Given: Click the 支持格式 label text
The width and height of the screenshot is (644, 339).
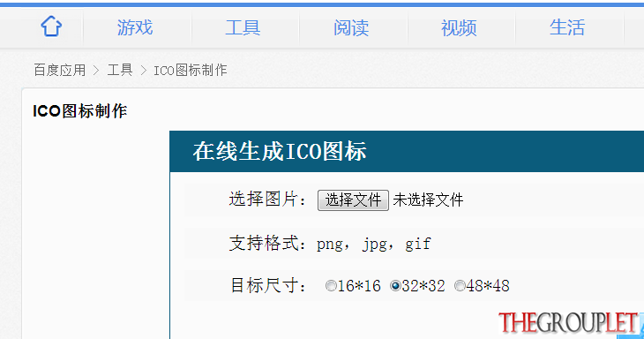Looking at the screenshot, I should (268, 244).
